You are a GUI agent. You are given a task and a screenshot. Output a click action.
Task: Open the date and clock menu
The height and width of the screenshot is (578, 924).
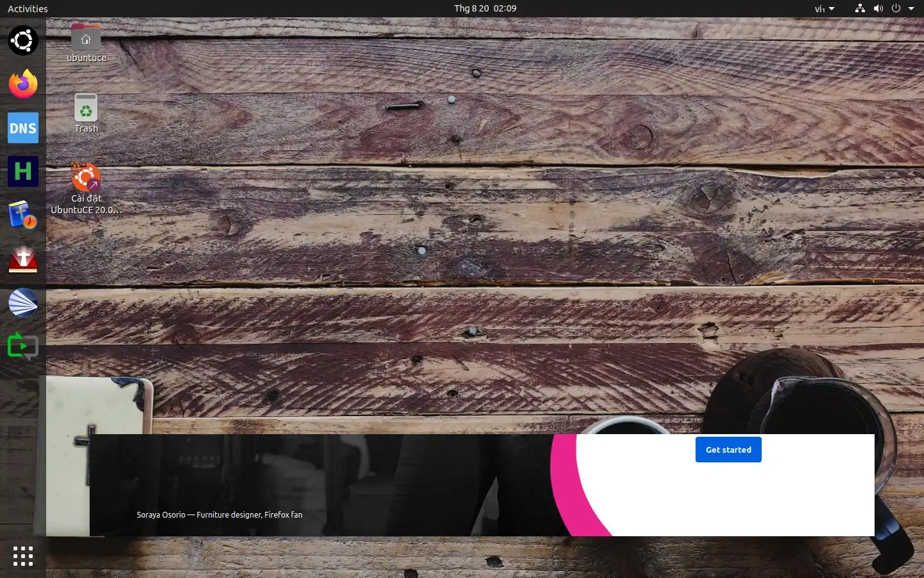coord(485,8)
